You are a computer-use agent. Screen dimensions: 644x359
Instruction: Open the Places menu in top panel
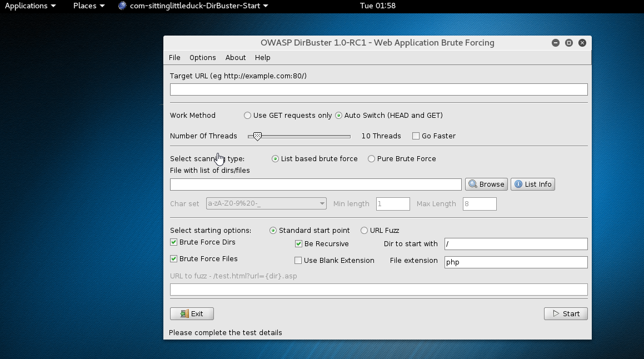coord(89,6)
